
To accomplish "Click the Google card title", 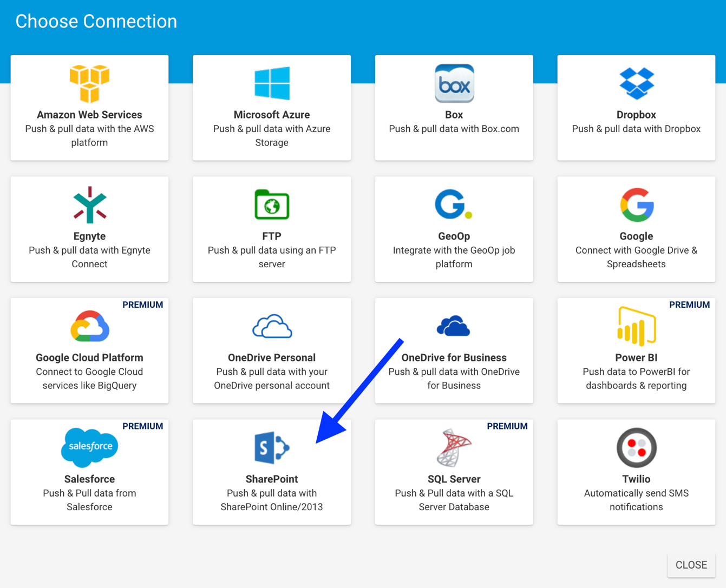I will pos(637,236).
